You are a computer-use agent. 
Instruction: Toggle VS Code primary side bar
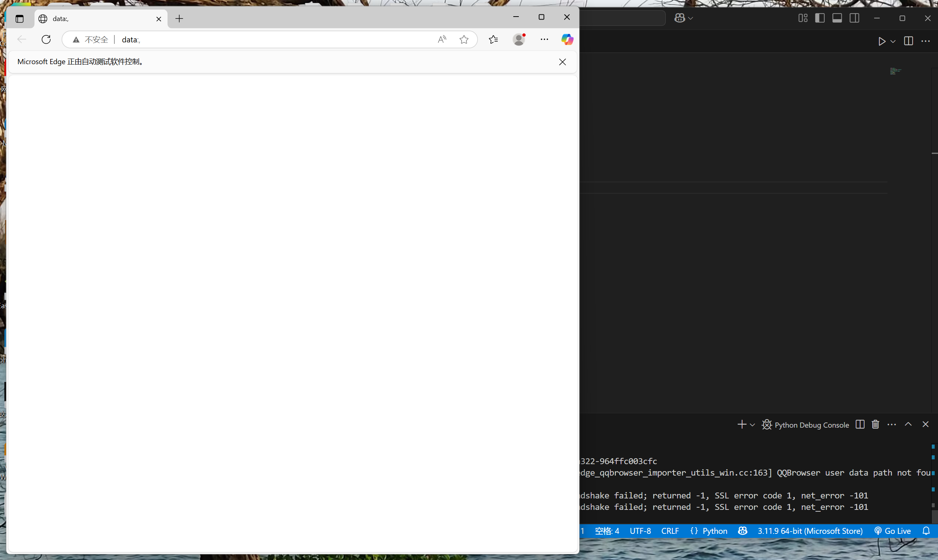click(820, 18)
